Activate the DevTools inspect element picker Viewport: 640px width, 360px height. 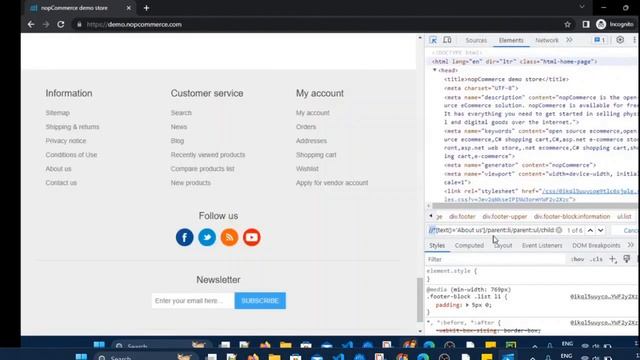(433, 40)
